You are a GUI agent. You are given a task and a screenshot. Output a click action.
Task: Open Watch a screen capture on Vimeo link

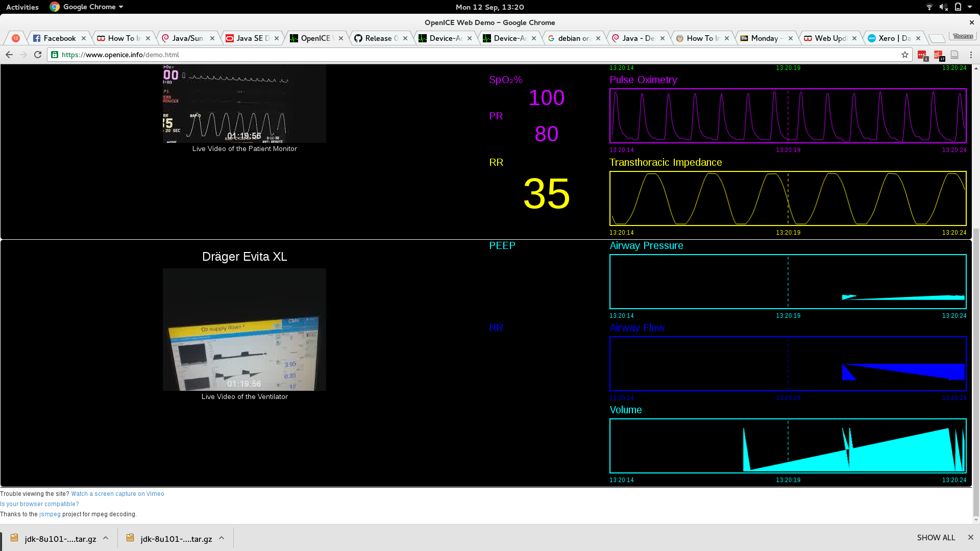pos(117,494)
